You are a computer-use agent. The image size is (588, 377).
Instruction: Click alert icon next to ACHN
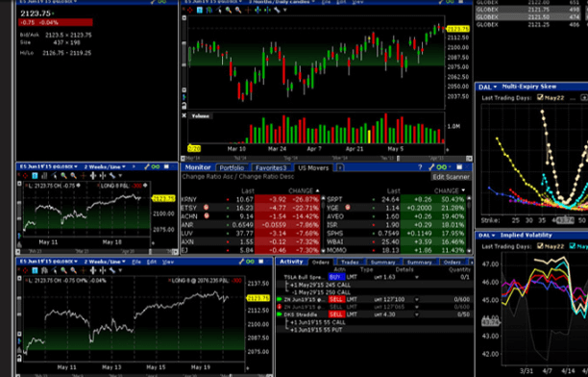(207, 216)
